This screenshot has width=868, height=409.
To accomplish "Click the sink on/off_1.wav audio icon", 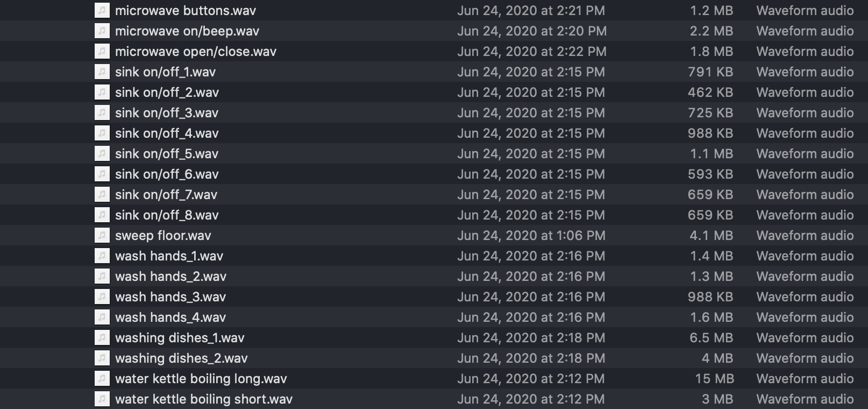I will 102,72.
